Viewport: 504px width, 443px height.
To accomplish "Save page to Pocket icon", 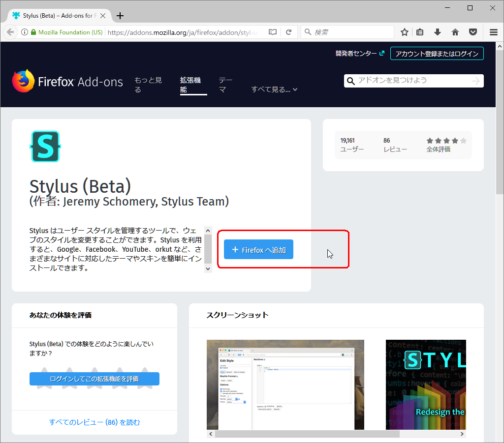I will click(473, 32).
